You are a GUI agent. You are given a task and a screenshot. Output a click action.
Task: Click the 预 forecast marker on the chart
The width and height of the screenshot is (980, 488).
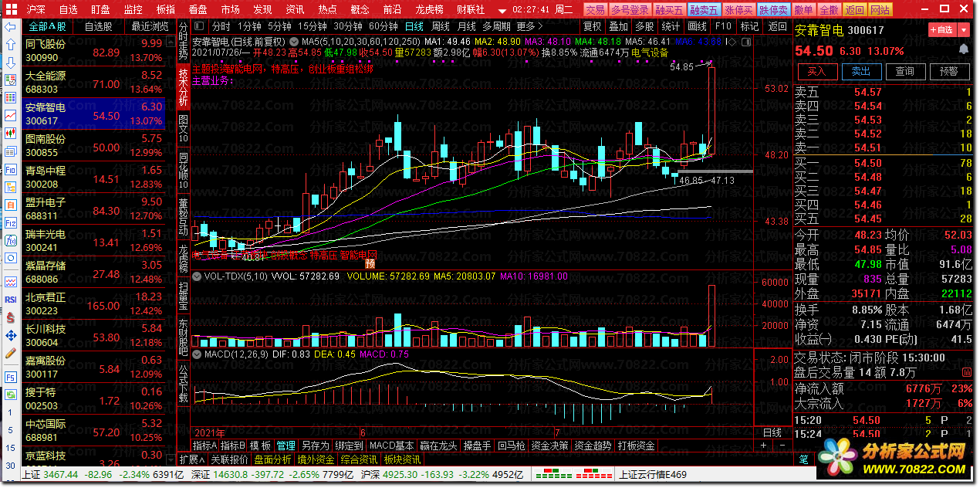point(370,263)
